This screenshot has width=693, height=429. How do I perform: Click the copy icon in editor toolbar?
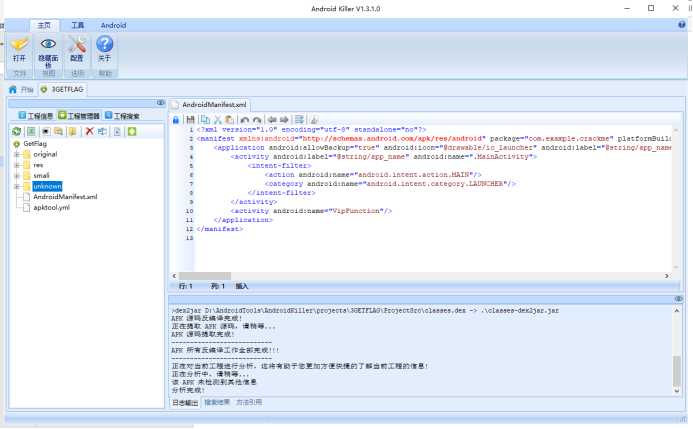205,120
